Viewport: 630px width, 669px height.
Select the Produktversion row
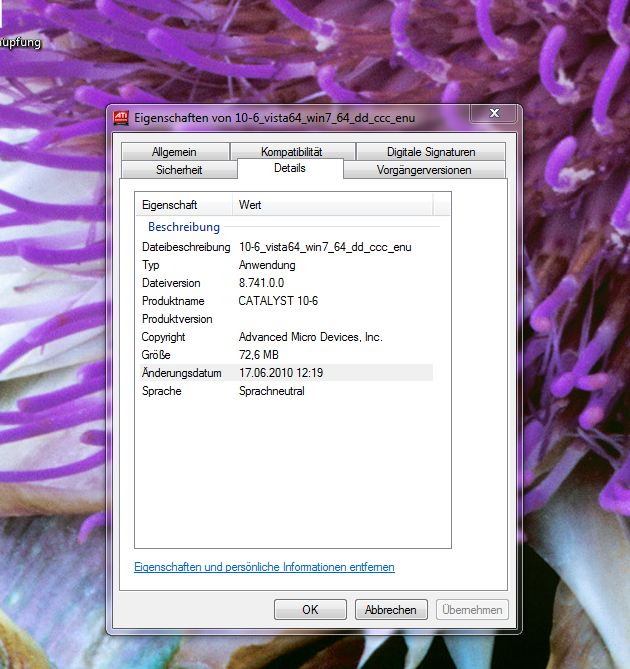pyautogui.click(x=286, y=319)
